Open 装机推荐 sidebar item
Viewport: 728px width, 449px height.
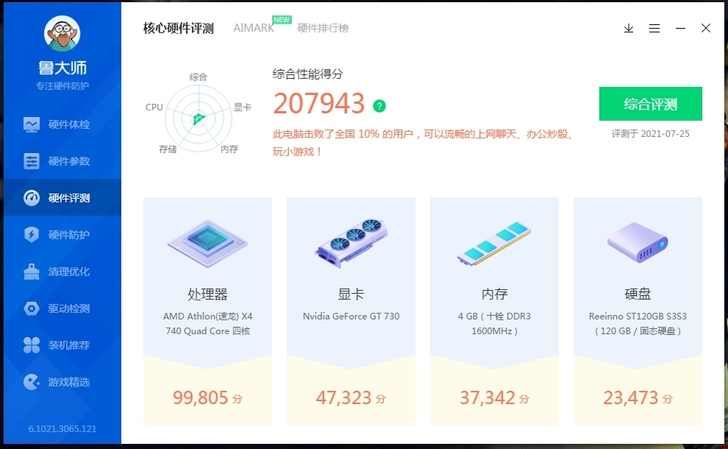tap(62, 345)
